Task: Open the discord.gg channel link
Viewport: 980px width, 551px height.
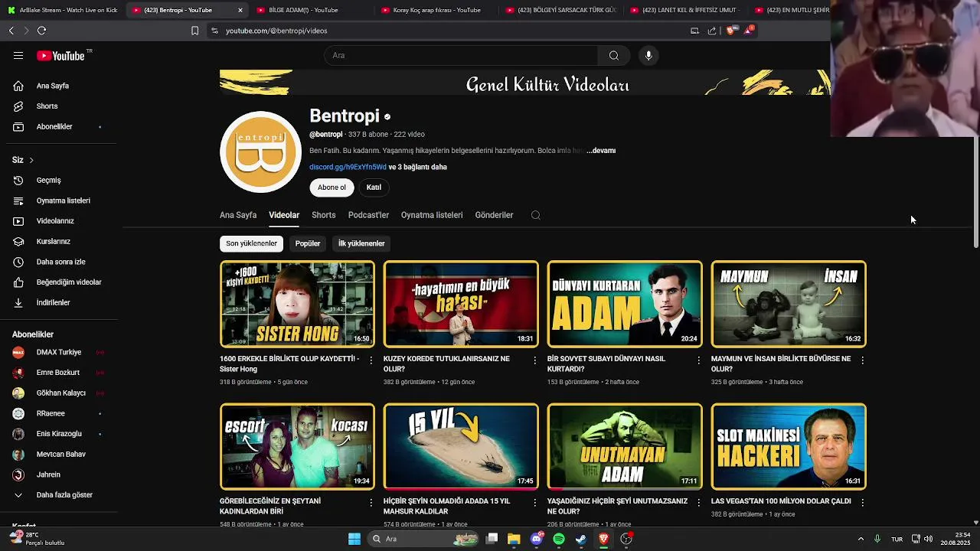Action: [x=348, y=167]
